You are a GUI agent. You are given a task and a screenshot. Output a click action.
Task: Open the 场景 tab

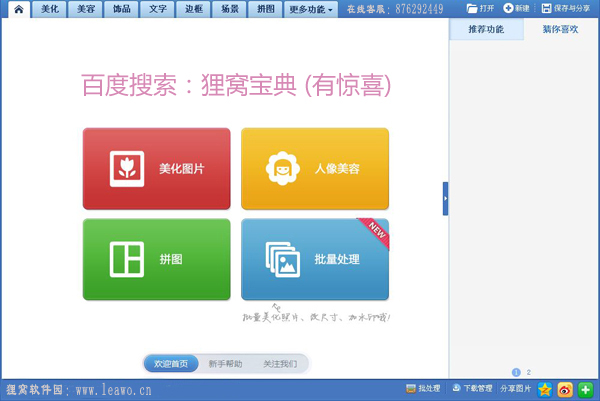click(229, 9)
